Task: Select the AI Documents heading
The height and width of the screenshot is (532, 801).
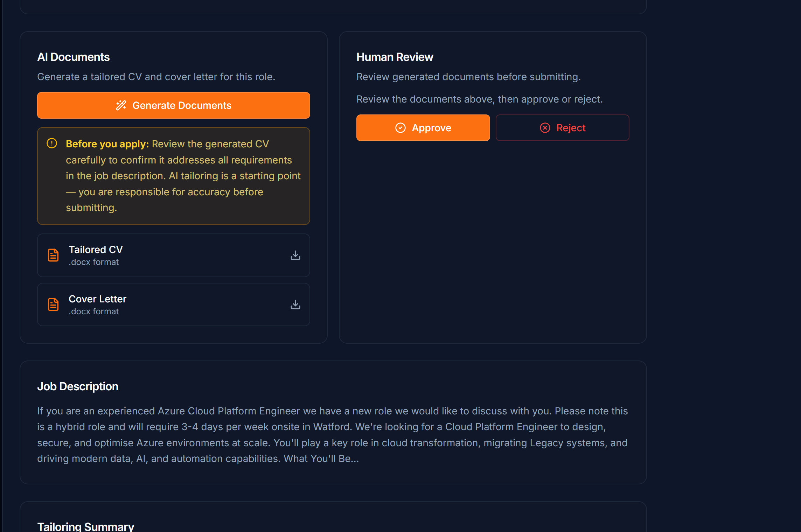Action: coord(74,57)
